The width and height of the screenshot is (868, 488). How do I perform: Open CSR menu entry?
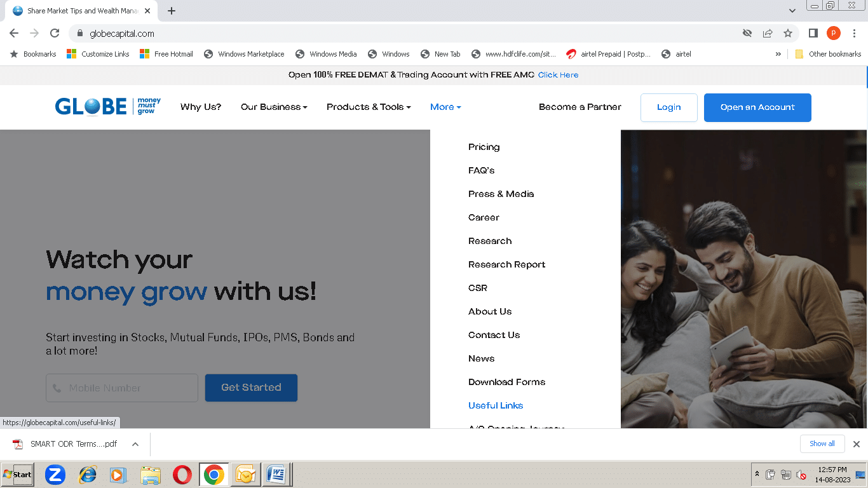(478, 288)
